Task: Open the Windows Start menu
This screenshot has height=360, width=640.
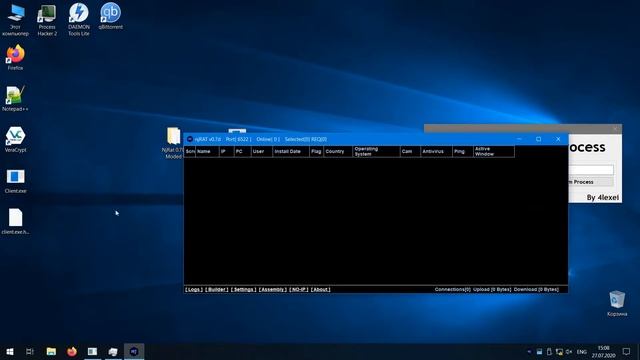Action: coord(10,351)
